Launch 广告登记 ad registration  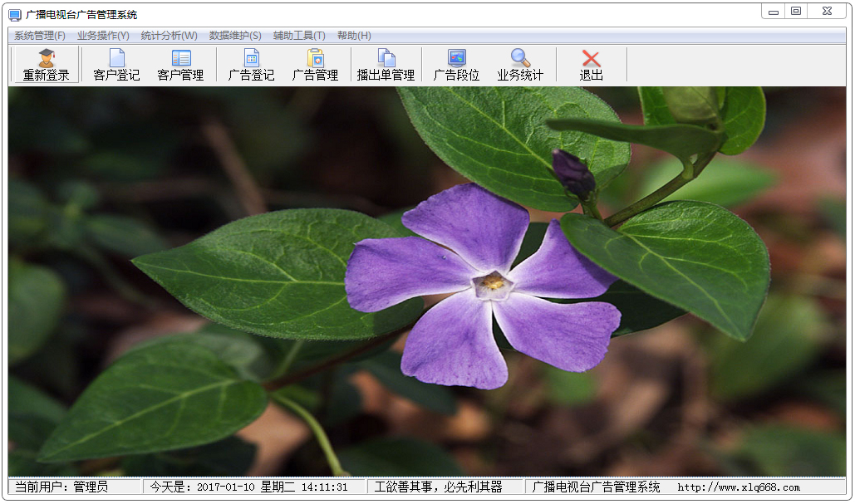point(252,65)
